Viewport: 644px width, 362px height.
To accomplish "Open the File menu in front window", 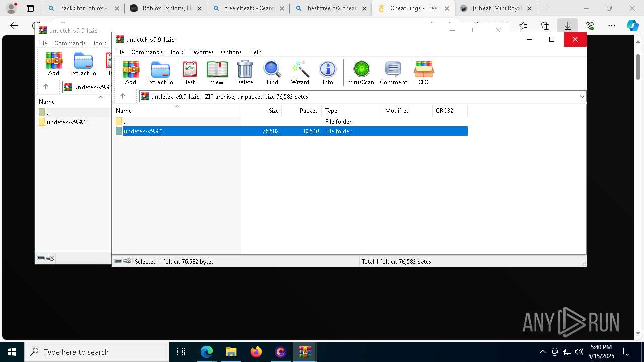I will (120, 52).
